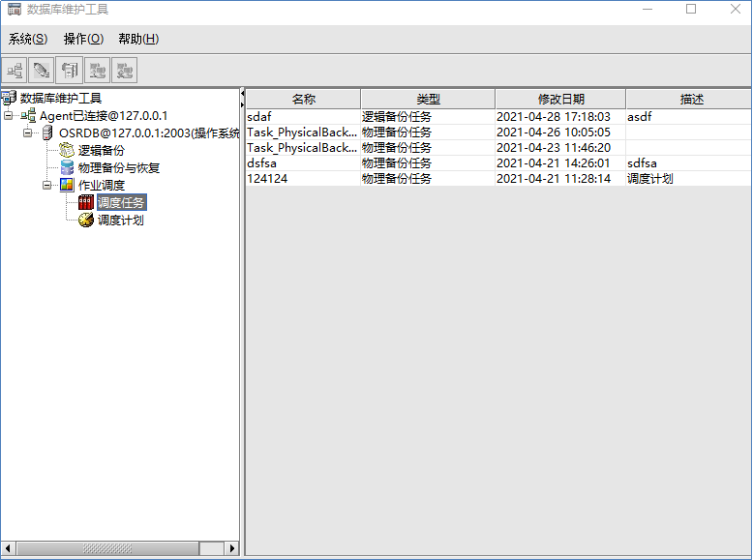Viewport: 753px width, 560px height.
Task: Click the network agent connection toolbar icon
Action: 15,71
